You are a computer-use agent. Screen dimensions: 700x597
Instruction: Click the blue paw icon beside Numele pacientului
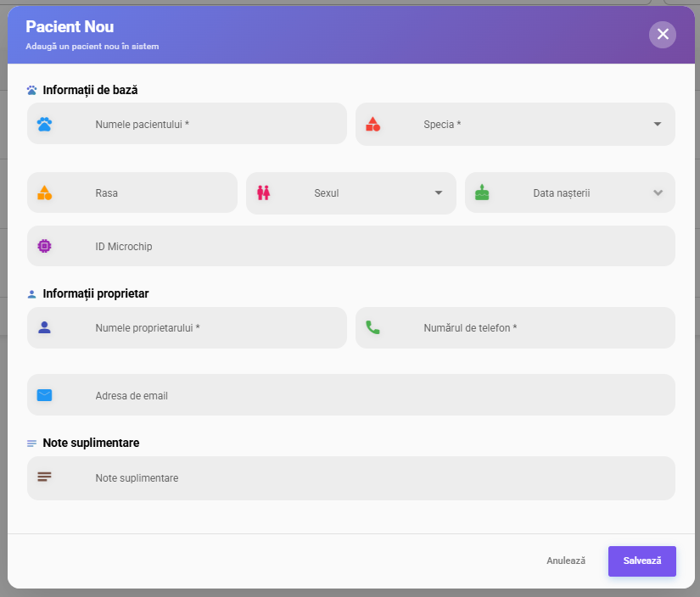click(44, 124)
